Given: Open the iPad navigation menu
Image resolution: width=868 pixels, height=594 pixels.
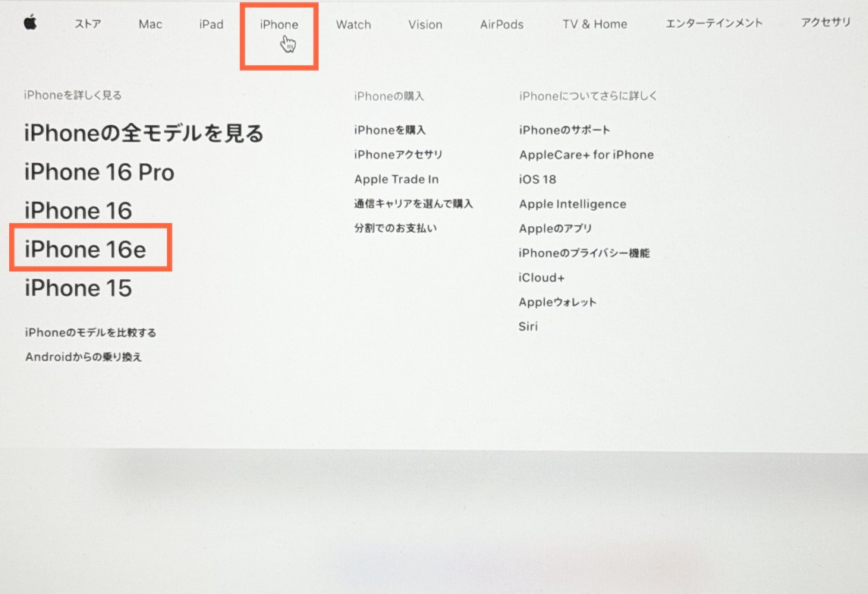Looking at the screenshot, I should tap(212, 24).
